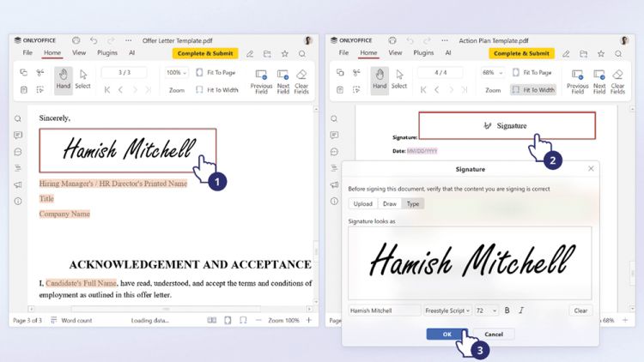This screenshot has width=644, height=362.
Task: Click the header search icon in Offer Letter window
Action: [x=302, y=54]
